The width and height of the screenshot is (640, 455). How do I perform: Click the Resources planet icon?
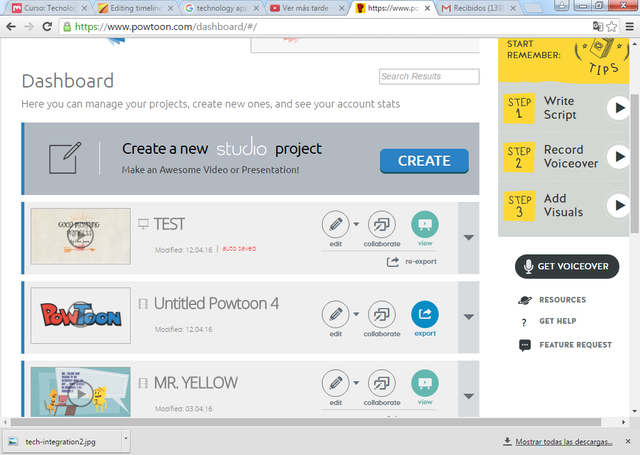coord(524,300)
